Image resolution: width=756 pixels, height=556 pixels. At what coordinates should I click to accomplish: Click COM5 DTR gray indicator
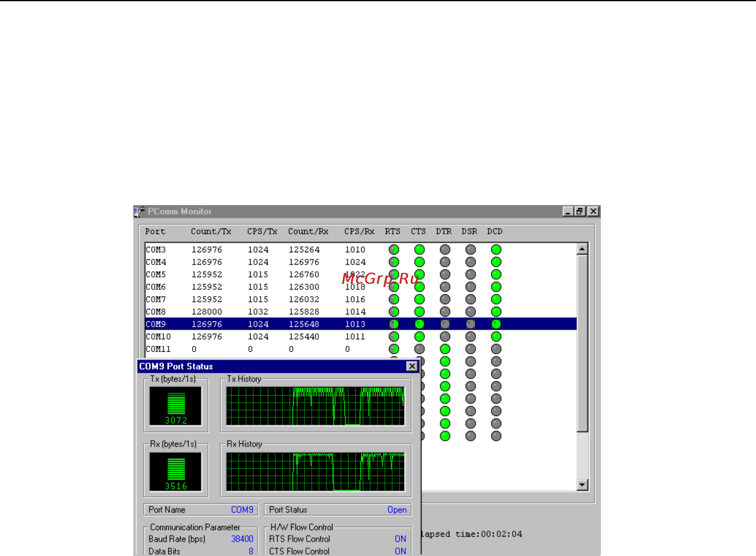point(445,274)
